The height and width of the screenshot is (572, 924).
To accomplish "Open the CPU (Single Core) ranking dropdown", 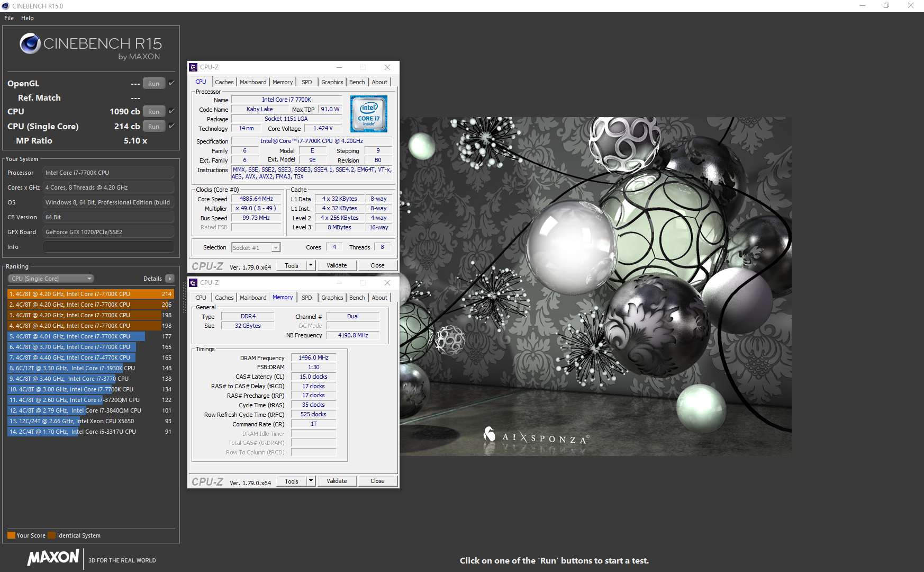I will click(51, 279).
